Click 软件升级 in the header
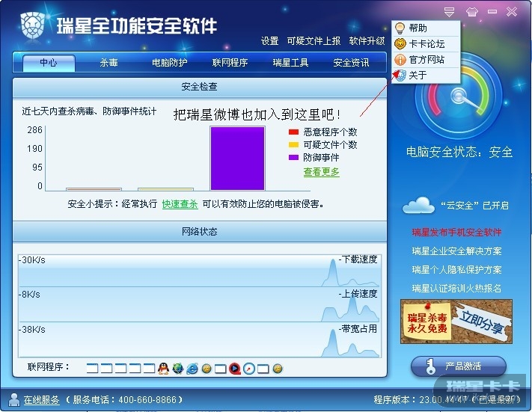 (367, 41)
